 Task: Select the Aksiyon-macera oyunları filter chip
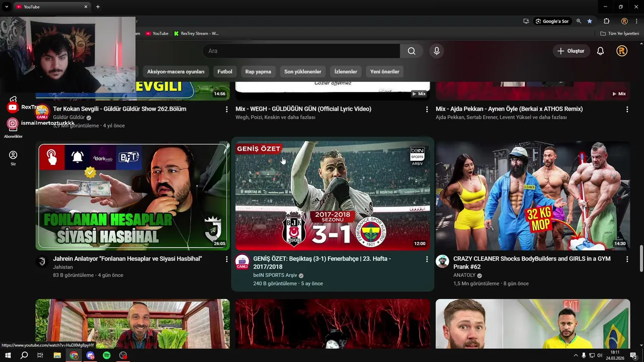coord(176,71)
